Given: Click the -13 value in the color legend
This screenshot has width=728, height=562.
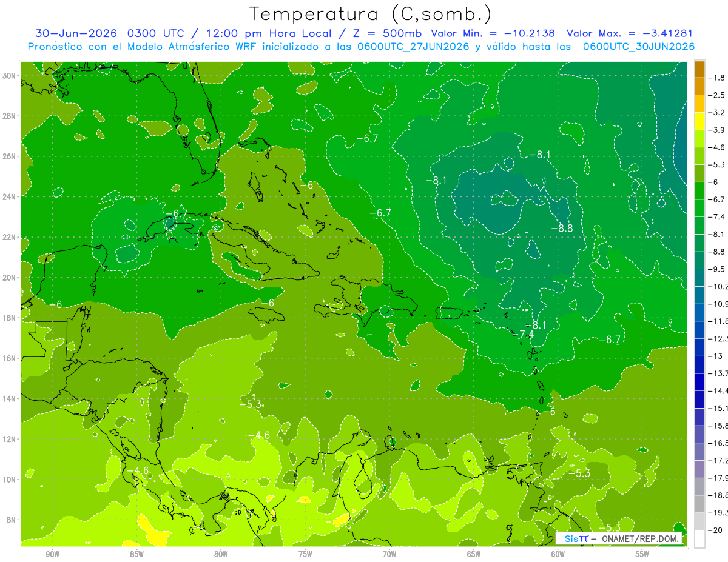Looking at the screenshot, I should point(715,356).
